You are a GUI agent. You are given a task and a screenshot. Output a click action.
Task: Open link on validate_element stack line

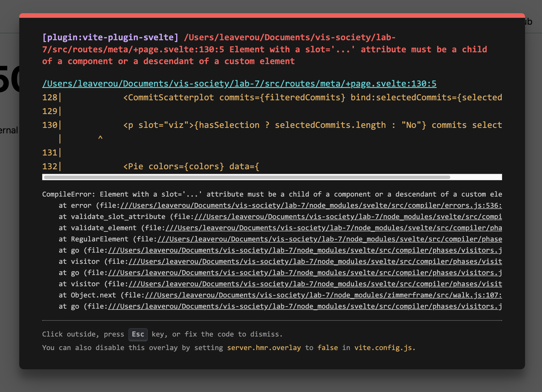[333, 228]
